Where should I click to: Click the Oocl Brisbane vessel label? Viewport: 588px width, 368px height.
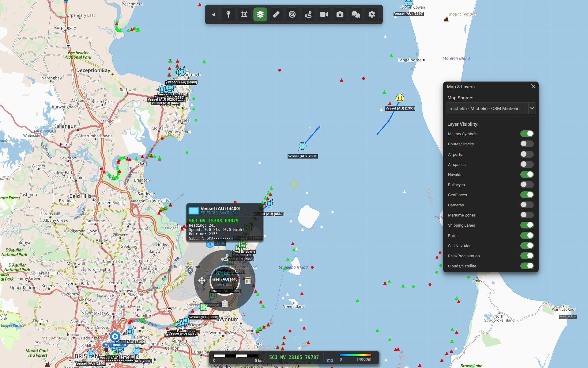[x=244, y=251]
